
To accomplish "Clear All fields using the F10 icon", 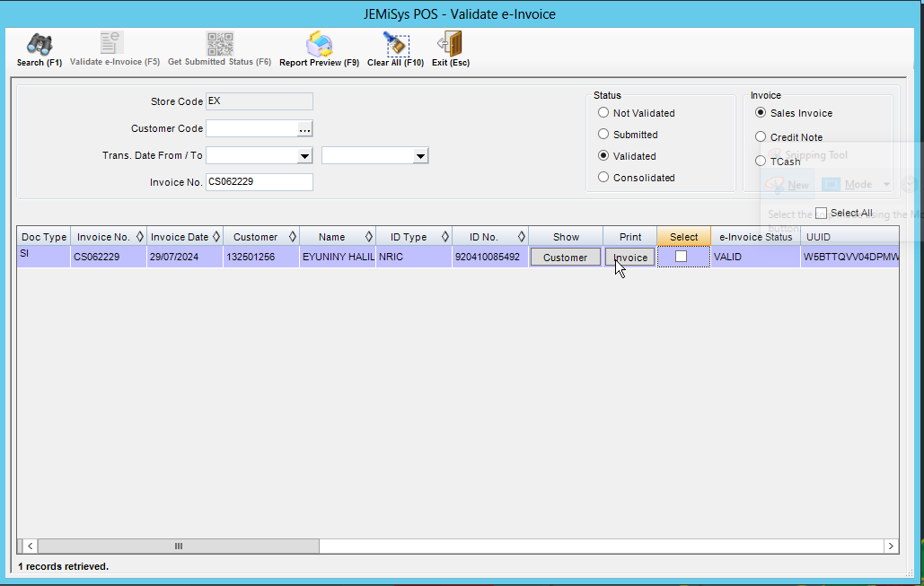I will point(395,48).
